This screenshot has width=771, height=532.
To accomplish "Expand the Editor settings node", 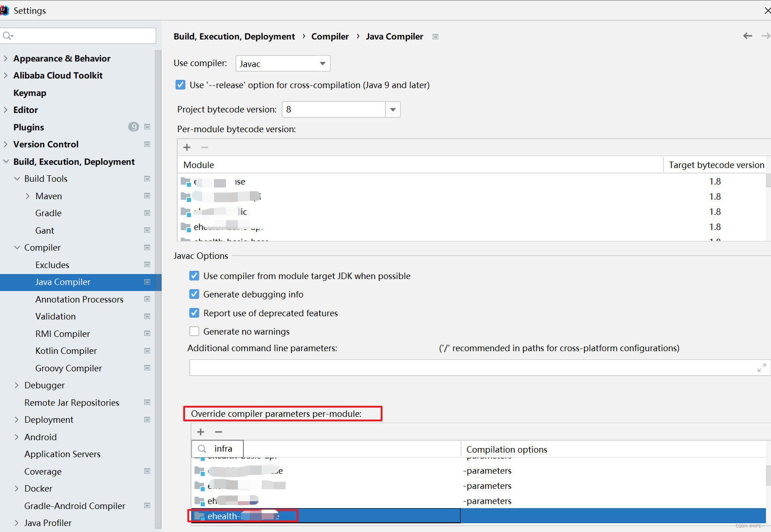I will (6, 110).
